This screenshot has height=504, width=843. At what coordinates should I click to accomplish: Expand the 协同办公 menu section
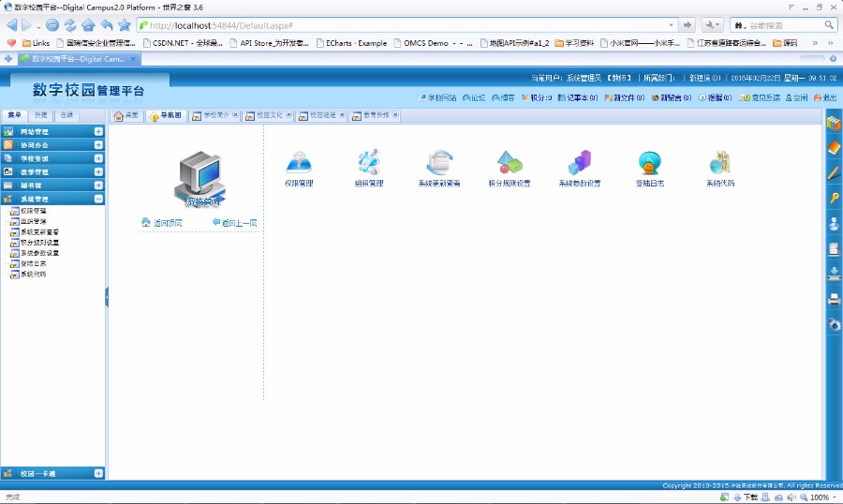[x=98, y=144]
